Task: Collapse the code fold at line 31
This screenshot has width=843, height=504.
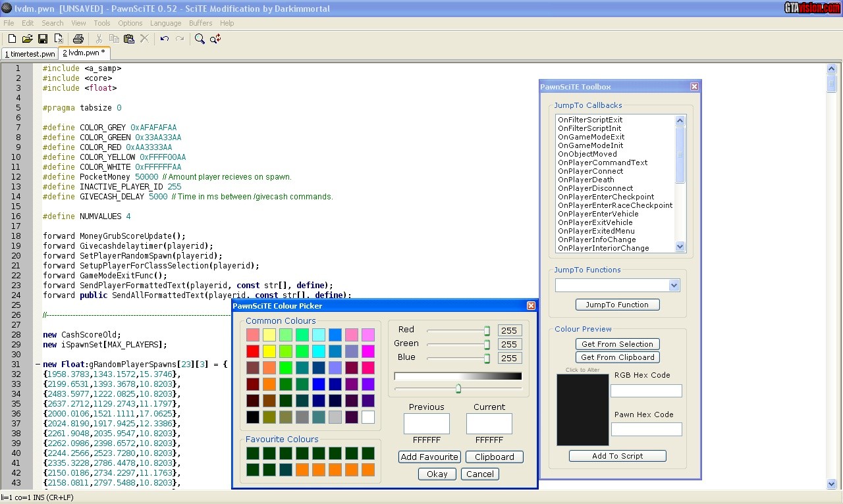Action: coord(38,365)
